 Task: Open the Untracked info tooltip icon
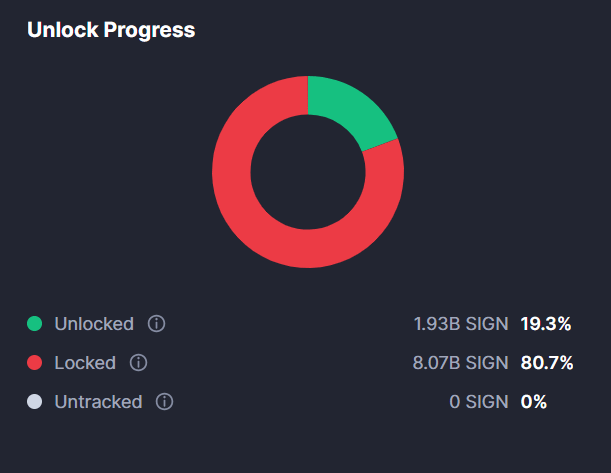click(165, 402)
